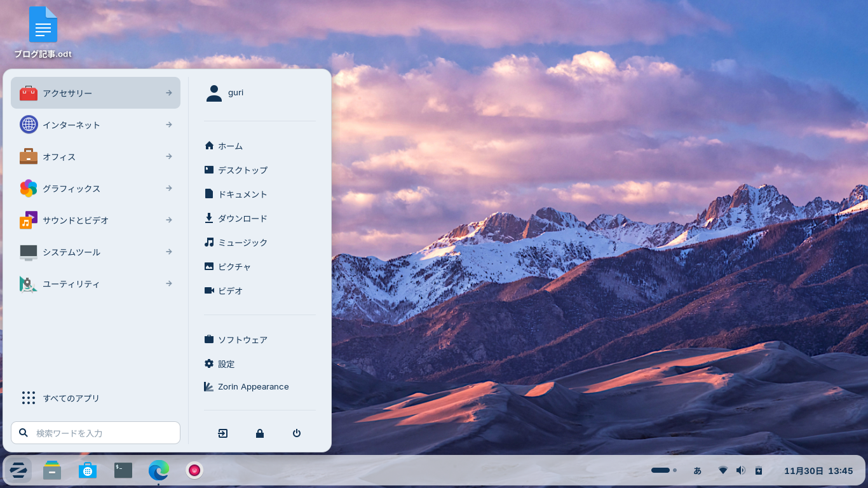Open the Terminal from the taskbar
Screen dimensions: 868x488
123,470
